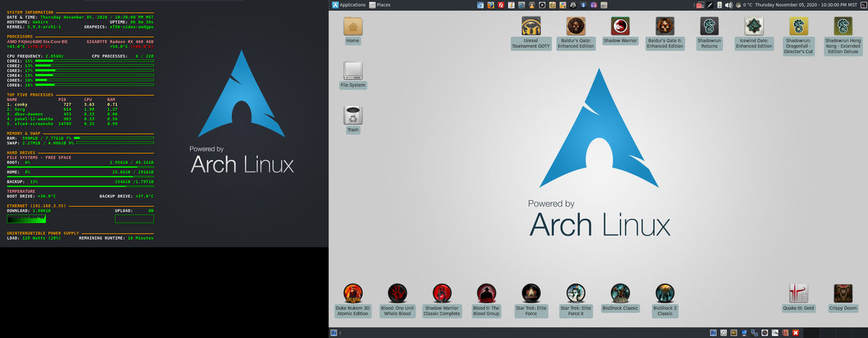The width and height of the screenshot is (868, 338).
Task: Click the CORE1 usage bar
Action: click(94, 61)
